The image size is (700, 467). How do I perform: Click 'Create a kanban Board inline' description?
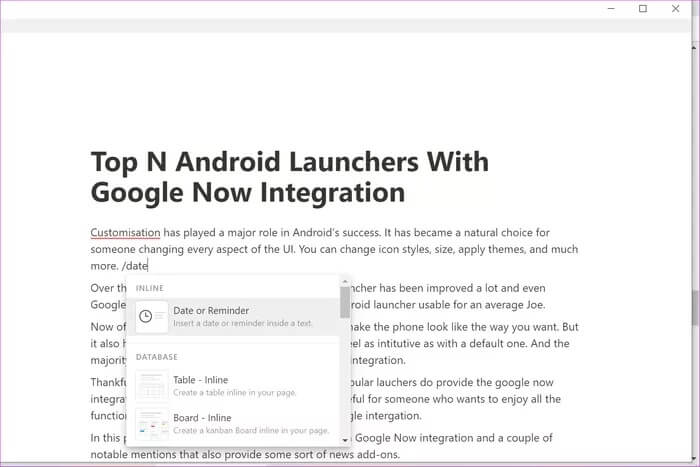click(251, 431)
